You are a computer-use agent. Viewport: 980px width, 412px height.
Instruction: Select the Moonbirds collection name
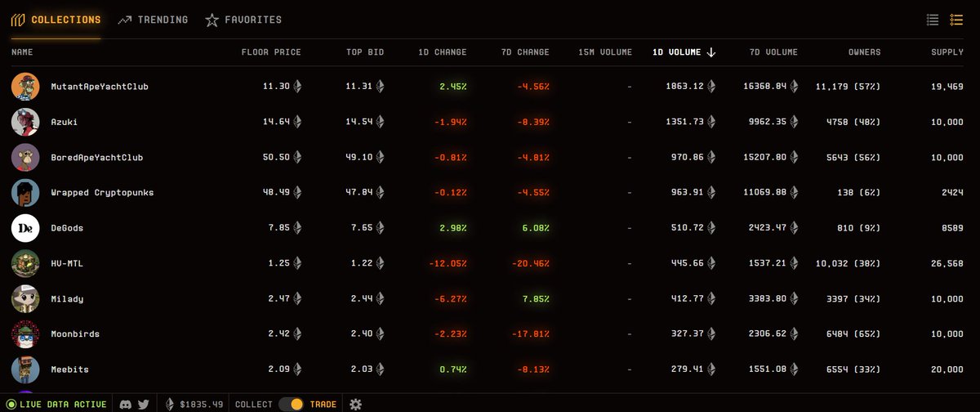[75, 334]
